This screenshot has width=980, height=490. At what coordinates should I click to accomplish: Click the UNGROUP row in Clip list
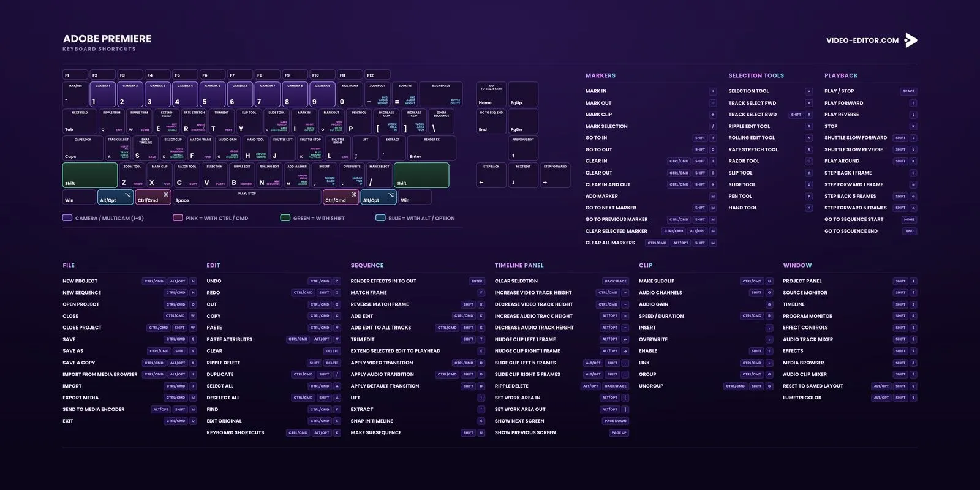[x=706, y=386]
